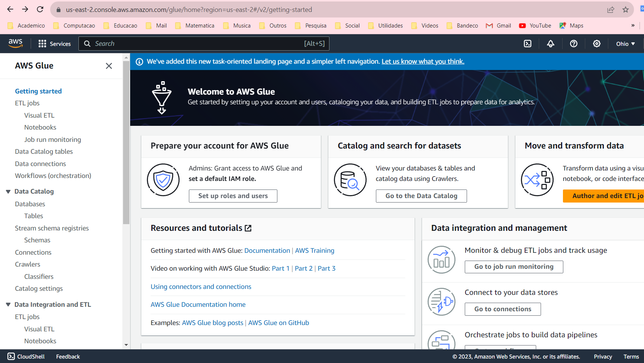This screenshot has width=644, height=363.
Task: Open Crawlers in the sidebar
Action: pos(28,264)
